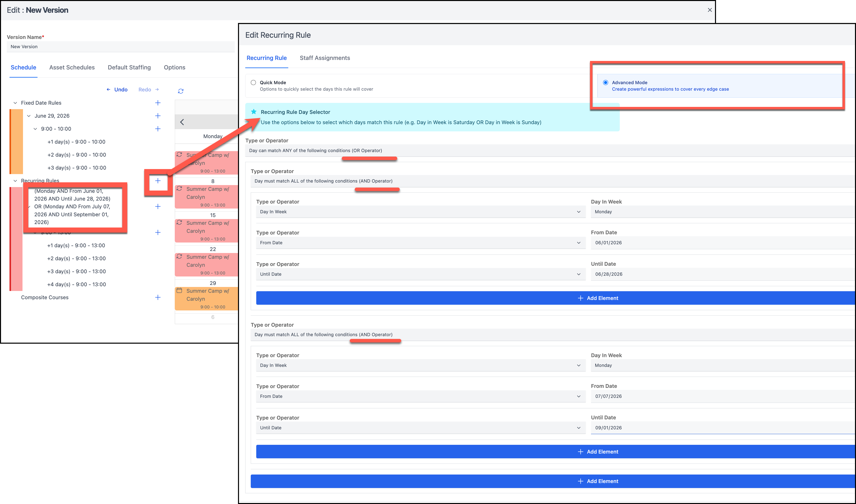The height and width of the screenshot is (504, 856).
Task: Collapse the June 29, 2026 node
Action: [29, 116]
